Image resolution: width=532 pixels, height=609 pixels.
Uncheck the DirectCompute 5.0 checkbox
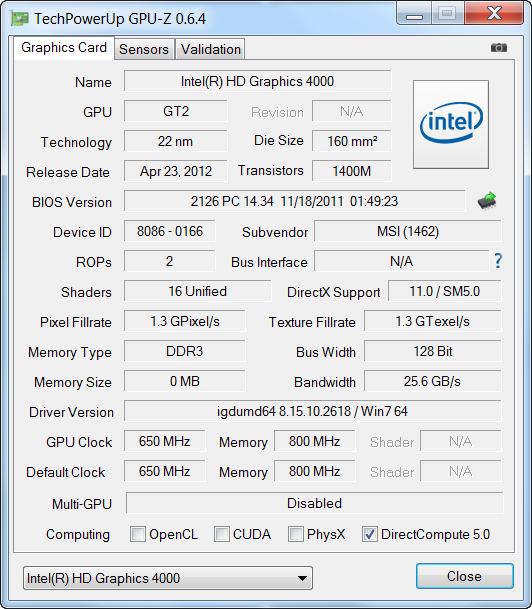pyautogui.click(x=369, y=534)
